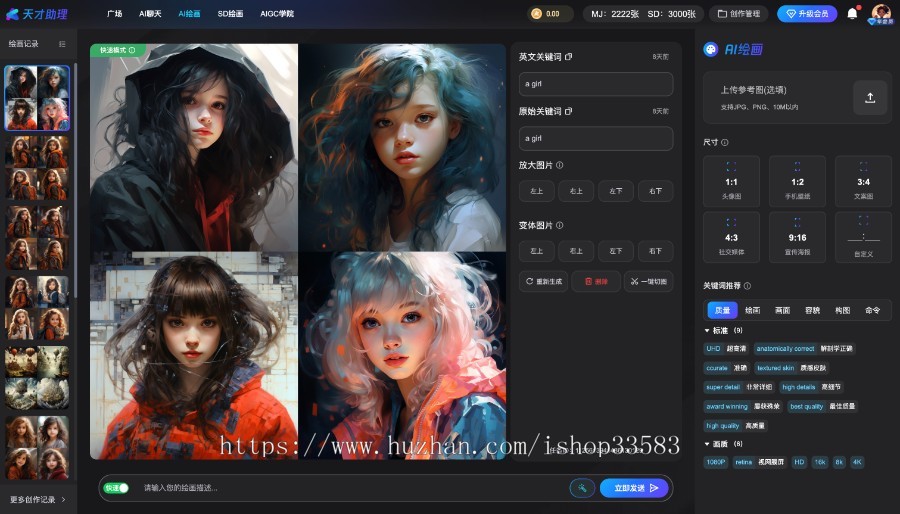Toggle the 快速 mode switch
This screenshot has width=900, height=514.
pyautogui.click(x=116, y=488)
